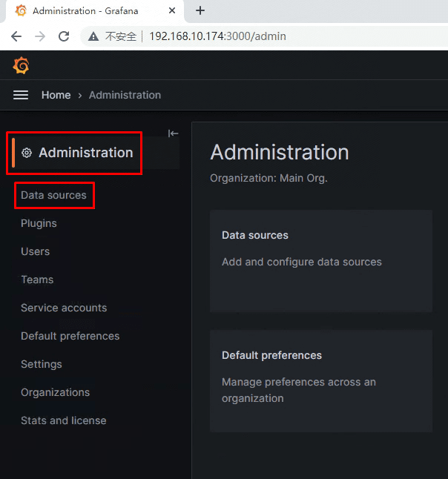
Task: Click the Administration gear icon in sidebar
Action: (27, 153)
